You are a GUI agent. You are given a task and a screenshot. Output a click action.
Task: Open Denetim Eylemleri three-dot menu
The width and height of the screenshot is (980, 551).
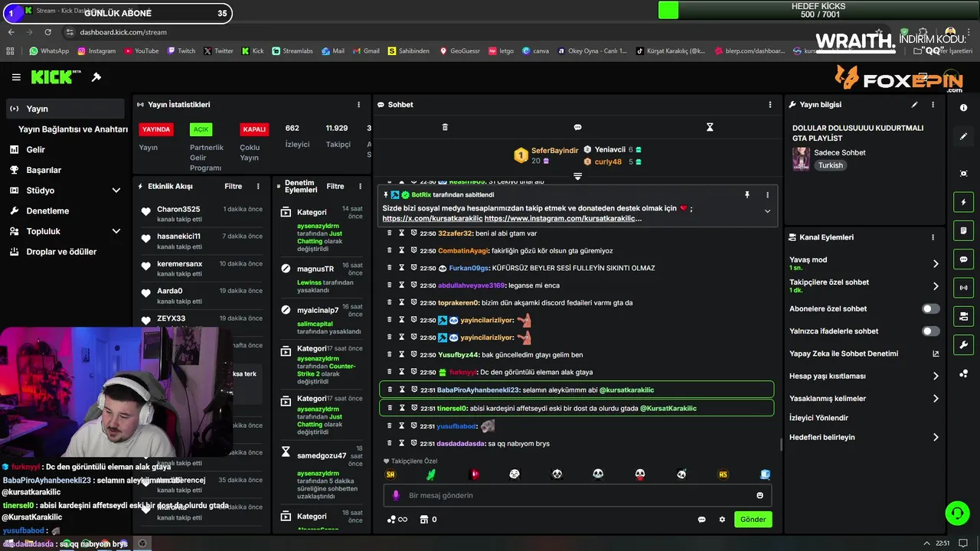pyautogui.click(x=360, y=186)
